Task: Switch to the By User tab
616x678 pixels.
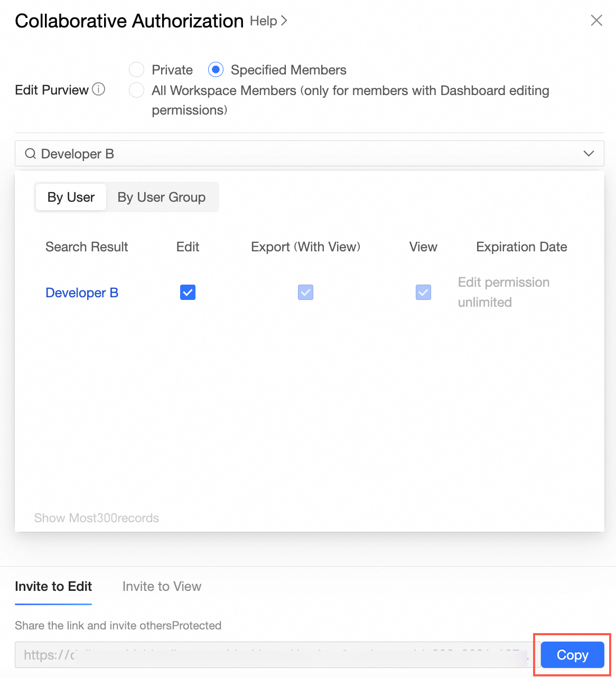Action: (x=71, y=197)
